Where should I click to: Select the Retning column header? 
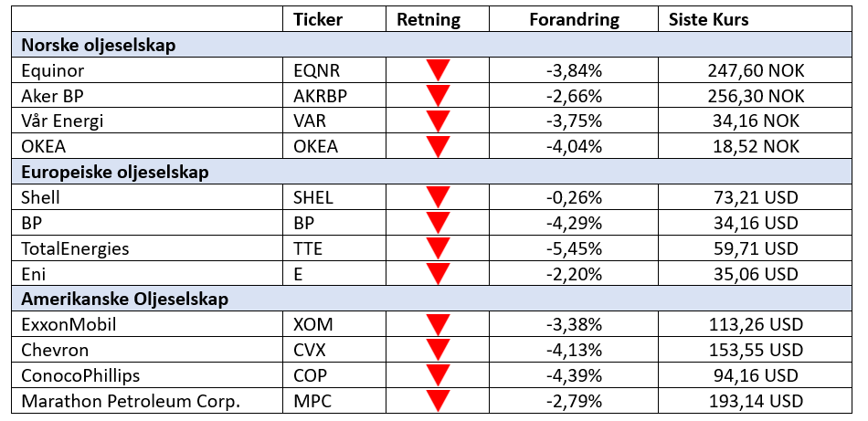429,20
